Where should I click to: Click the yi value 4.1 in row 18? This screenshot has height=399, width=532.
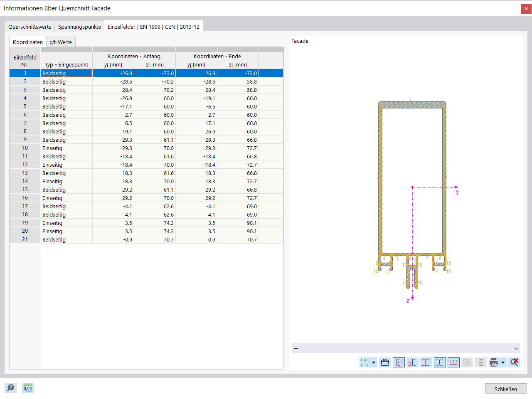113,214
